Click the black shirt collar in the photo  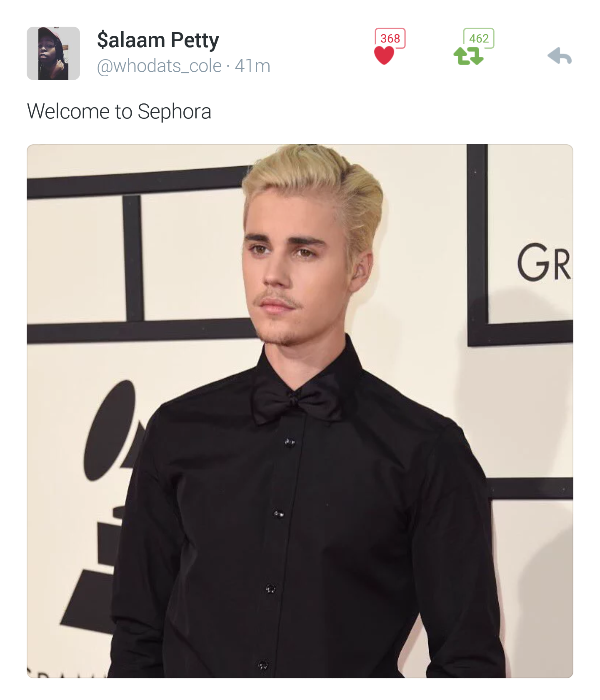[x=309, y=367]
